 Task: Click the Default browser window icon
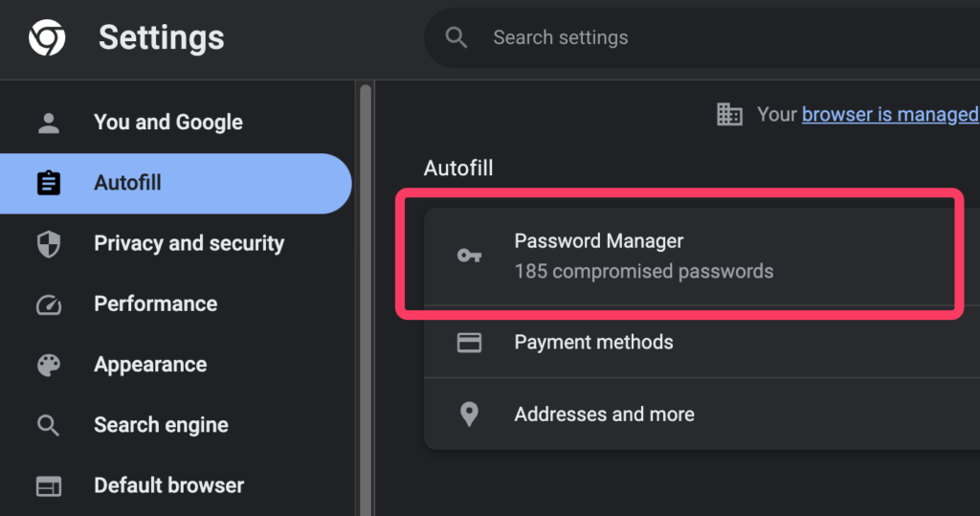tap(48, 486)
